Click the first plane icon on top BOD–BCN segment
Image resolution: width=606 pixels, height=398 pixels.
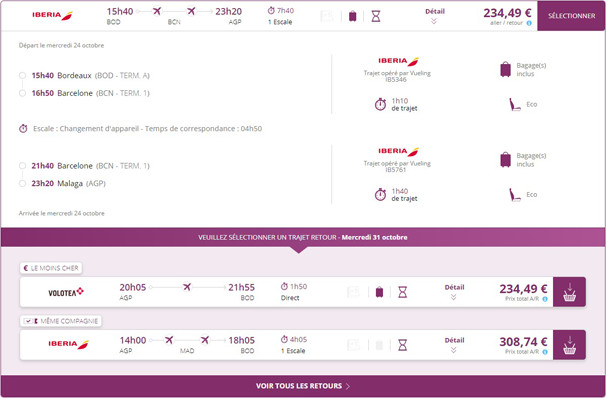click(x=157, y=11)
